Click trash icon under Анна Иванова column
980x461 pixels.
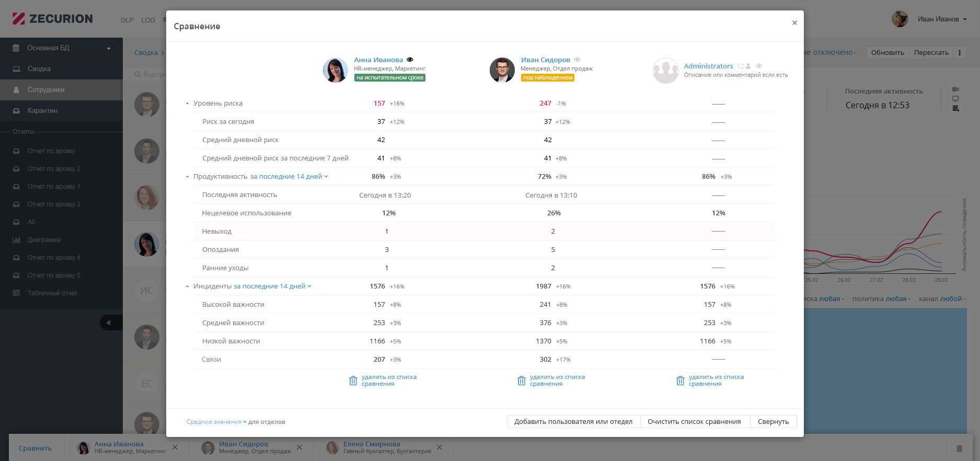[353, 381]
